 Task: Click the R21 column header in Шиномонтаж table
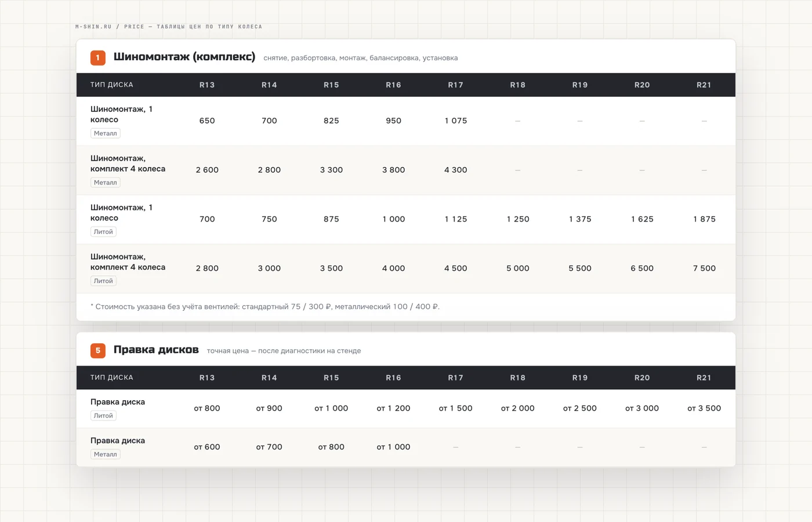tap(704, 85)
